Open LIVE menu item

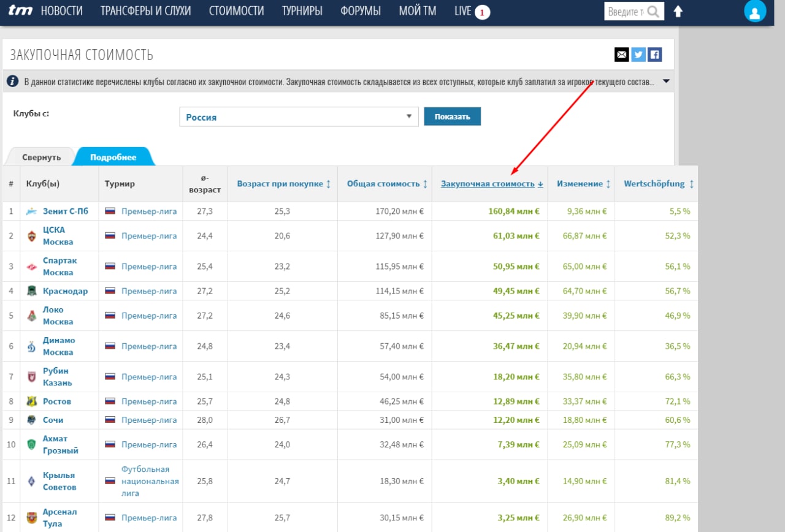(463, 11)
